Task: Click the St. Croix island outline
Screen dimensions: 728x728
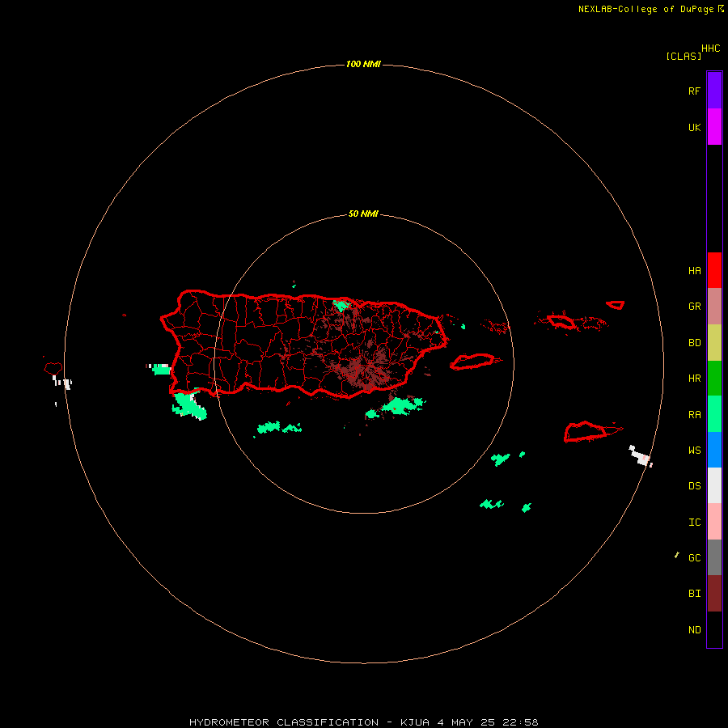Action: 586,432
